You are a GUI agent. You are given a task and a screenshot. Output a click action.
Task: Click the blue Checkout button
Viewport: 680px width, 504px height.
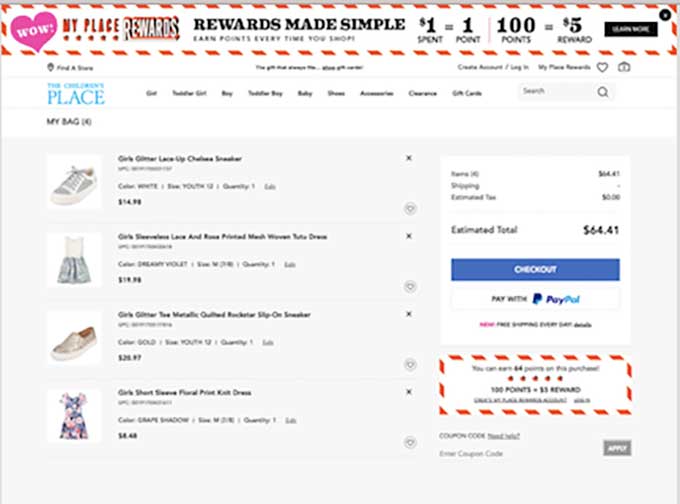(535, 269)
